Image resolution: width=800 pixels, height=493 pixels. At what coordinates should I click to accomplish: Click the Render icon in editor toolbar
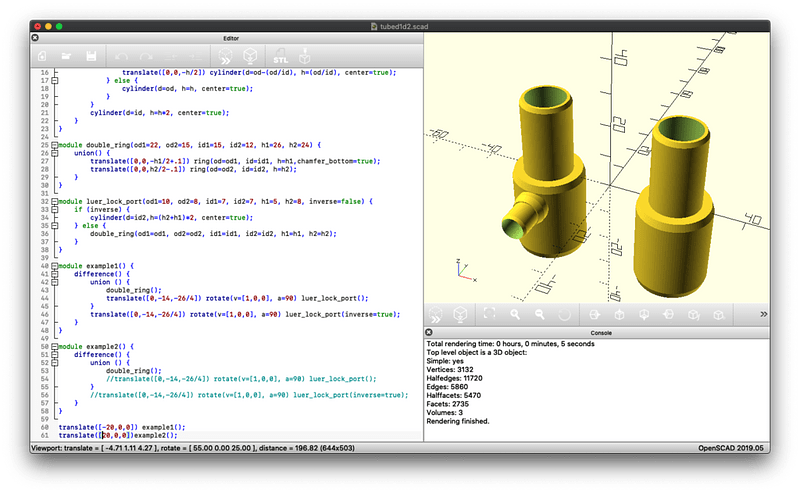point(250,56)
